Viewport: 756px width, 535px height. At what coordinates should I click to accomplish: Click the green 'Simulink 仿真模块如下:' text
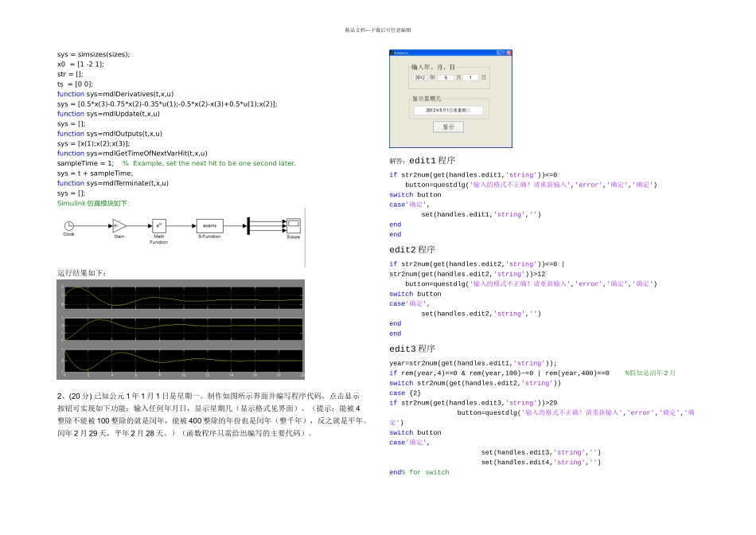94,203
